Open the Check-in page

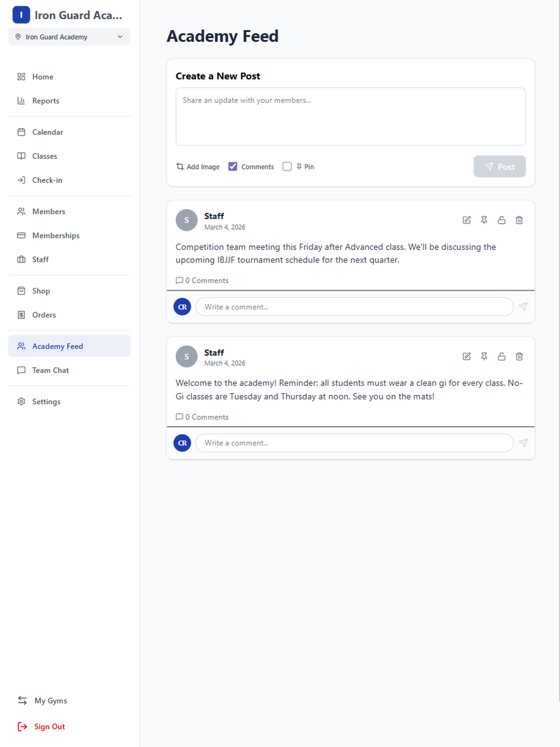coord(69,180)
